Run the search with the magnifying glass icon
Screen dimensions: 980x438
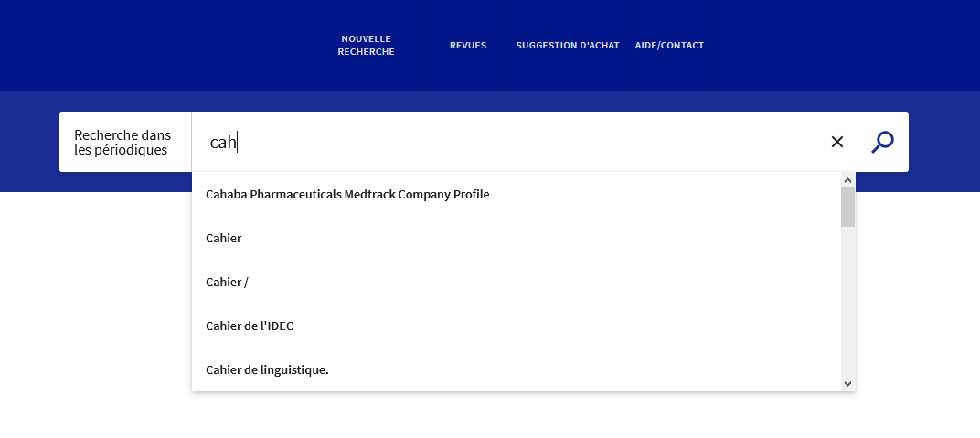pos(882,142)
